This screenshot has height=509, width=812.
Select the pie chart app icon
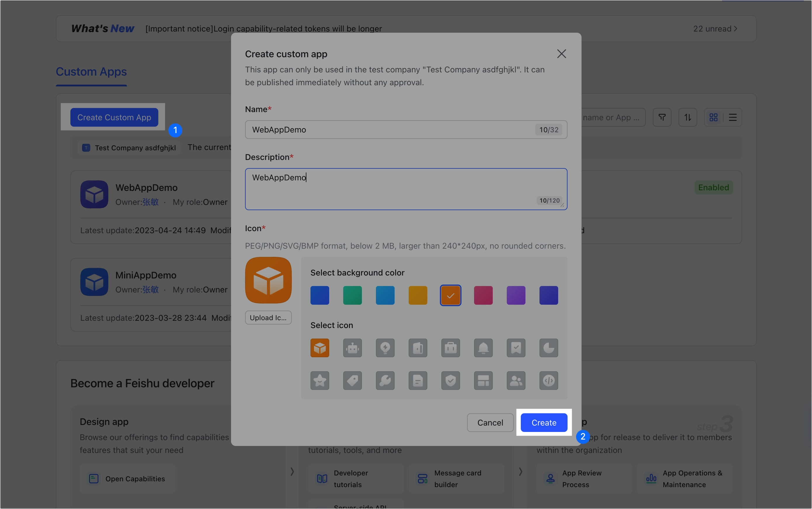pos(549,348)
